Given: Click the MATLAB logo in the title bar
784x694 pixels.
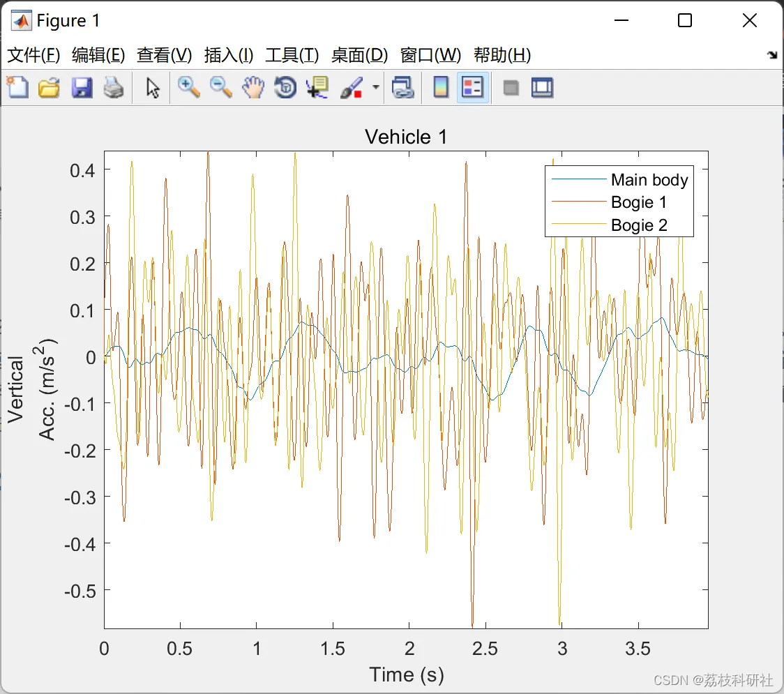Looking at the screenshot, I should [x=22, y=20].
